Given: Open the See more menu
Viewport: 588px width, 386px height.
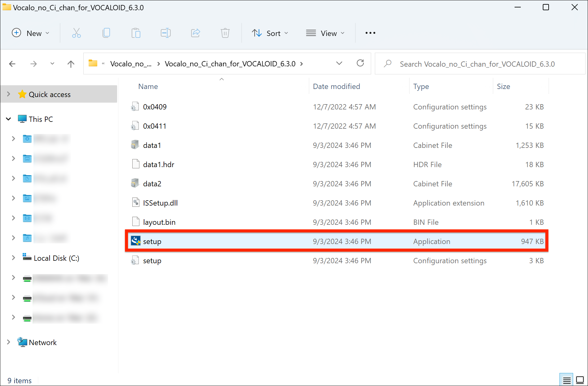Looking at the screenshot, I should pyautogui.click(x=370, y=33).
